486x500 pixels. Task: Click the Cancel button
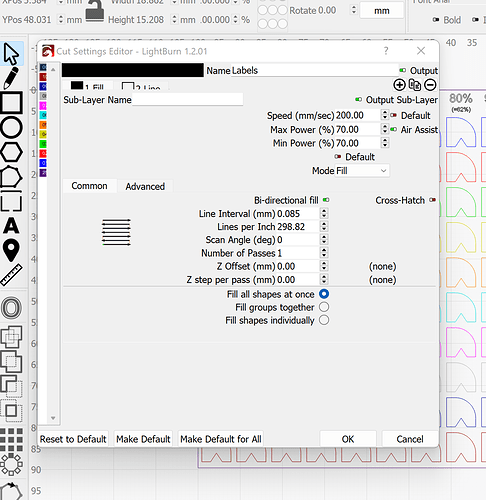pos(410,439)
